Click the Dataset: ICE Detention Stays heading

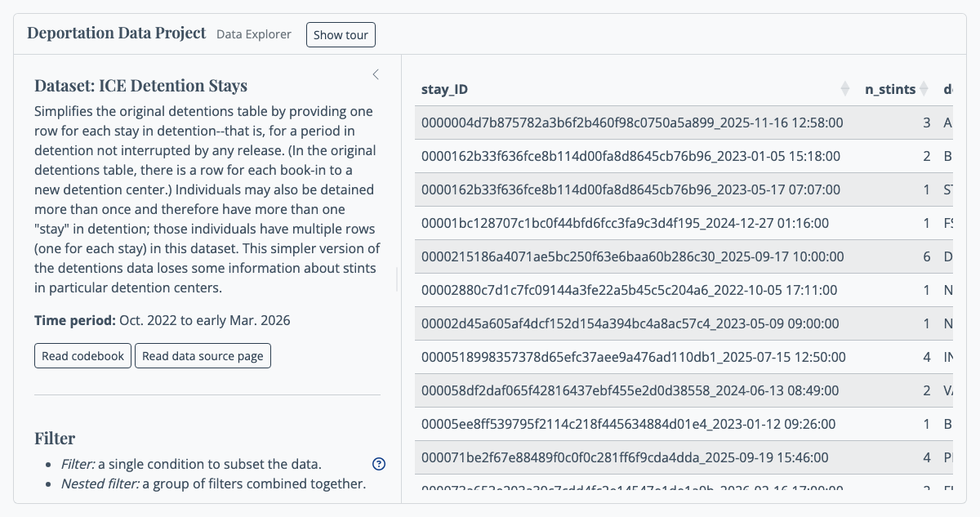(x=140, y=86)
